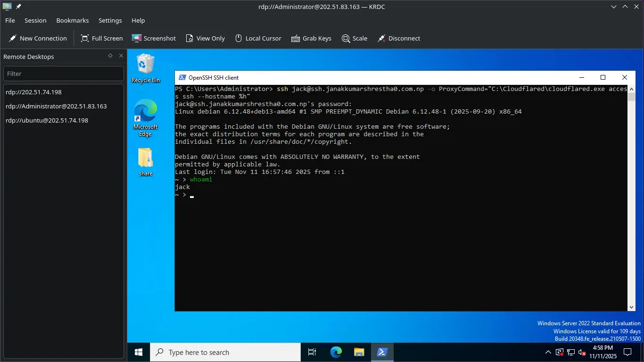Click the New Connection toolbar button
The width and height of the screenshot is (644, 362).
38,39
